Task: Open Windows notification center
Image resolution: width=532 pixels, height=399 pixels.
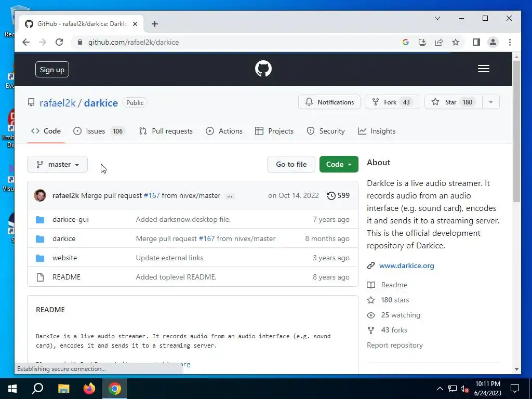Action: point(515,389)
